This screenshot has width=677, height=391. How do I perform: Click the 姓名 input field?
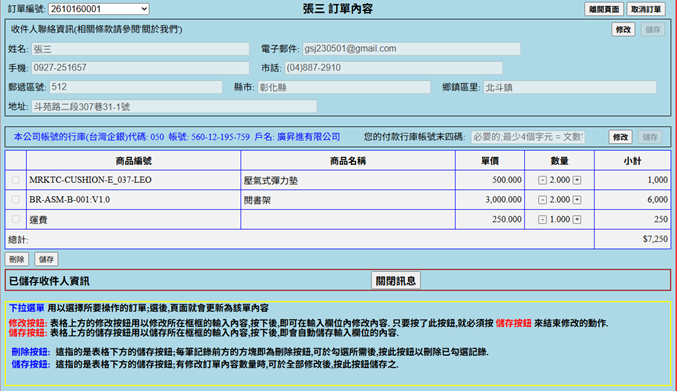click(x=140, y=49)
